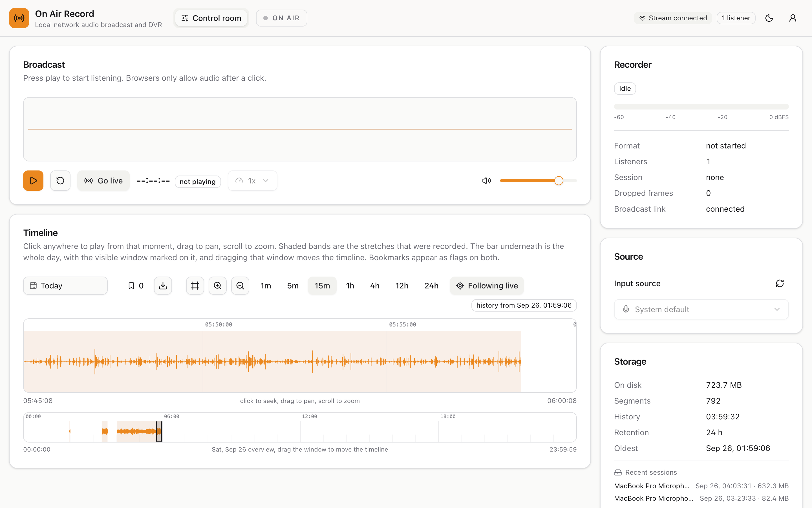Switch to the Control room tab
The image size is (812, 508).
[211, 18]
